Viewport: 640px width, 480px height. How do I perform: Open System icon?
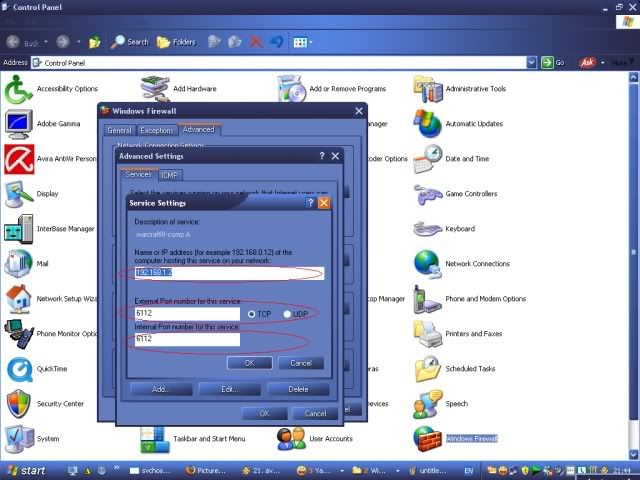click(x=18, y=439)
